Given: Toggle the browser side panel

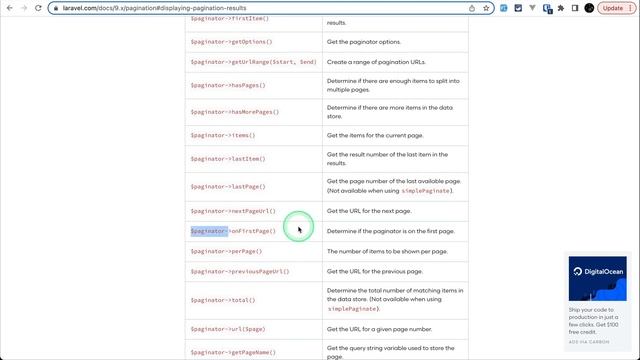Looking at the screenshot, I should click(575, 8).
